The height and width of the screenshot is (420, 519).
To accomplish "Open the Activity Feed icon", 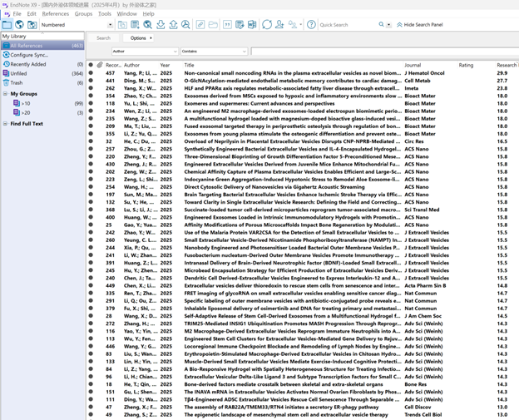I will tap(292, 24).
